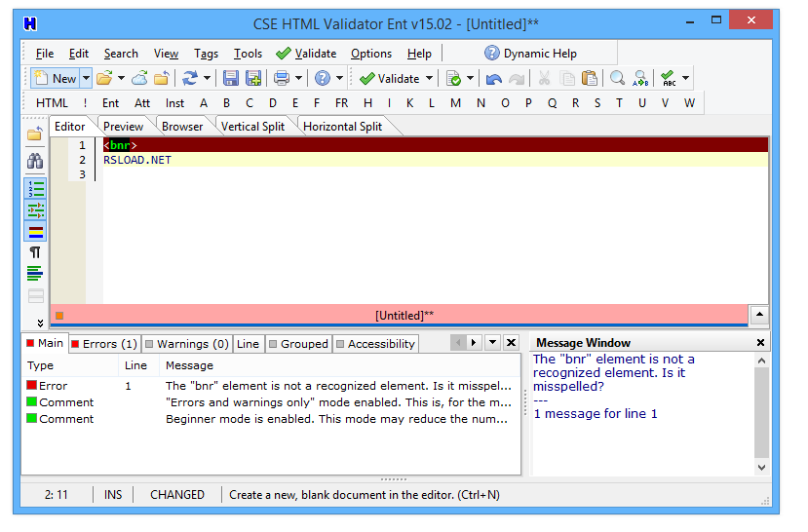808x532 pixels.
Task: Click the FR tag letter button
Action: [341, 103]
